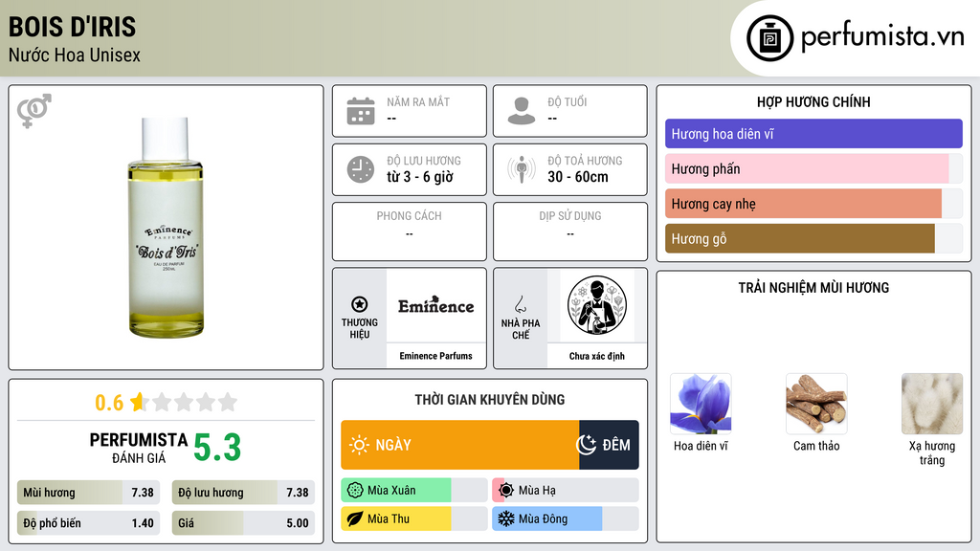980x551 pixels.
Task: Click the leaf icon for Mùa Thu
Action: [354, 518]
